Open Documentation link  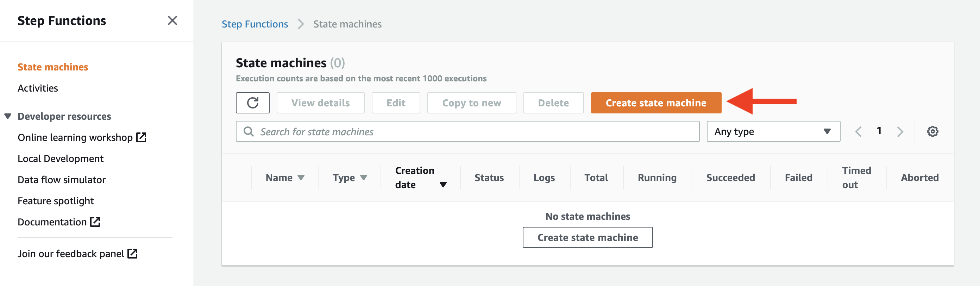pos(52,222)
